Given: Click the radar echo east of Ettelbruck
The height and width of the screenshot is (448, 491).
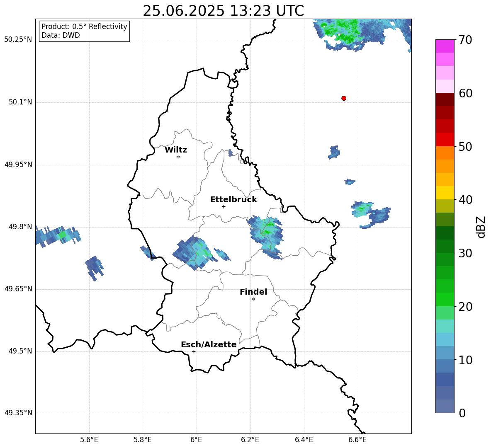Looking at the screenshot, I should pyautogui.click(x=266, y=237).
